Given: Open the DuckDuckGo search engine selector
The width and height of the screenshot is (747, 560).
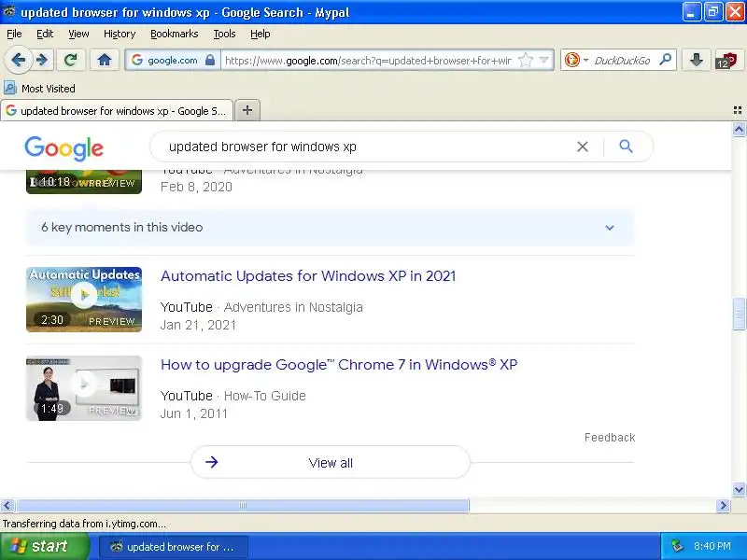Looking at the screenshot, I should [576, 61].
